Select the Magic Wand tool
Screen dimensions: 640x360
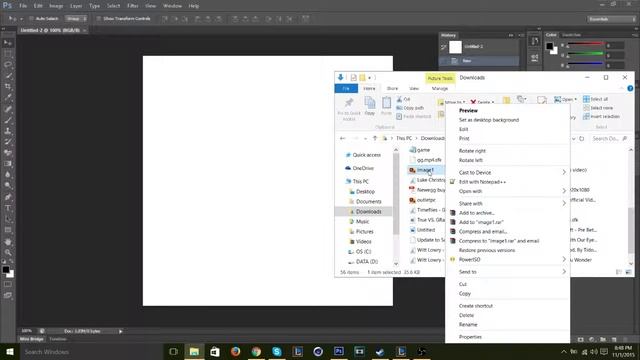point(8,76)
